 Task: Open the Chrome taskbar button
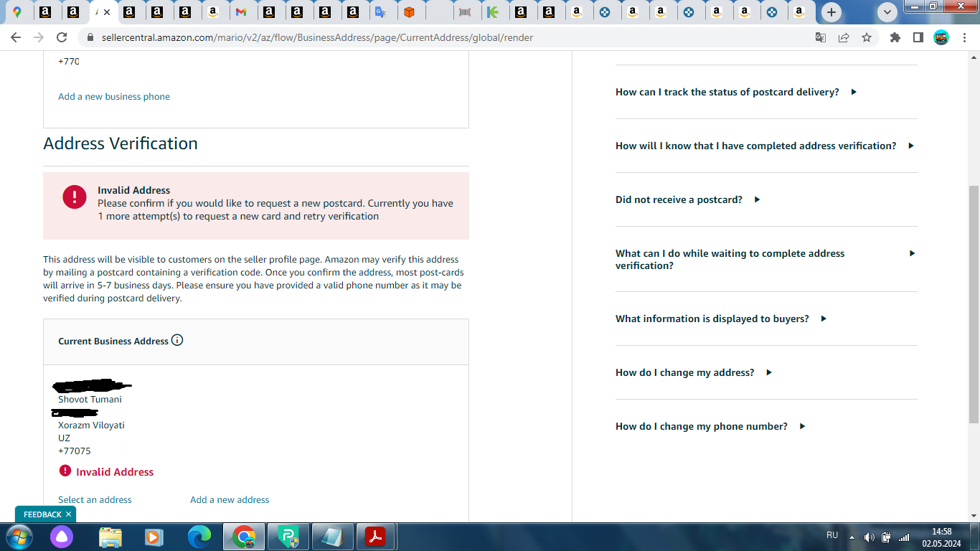pos(244,537)
